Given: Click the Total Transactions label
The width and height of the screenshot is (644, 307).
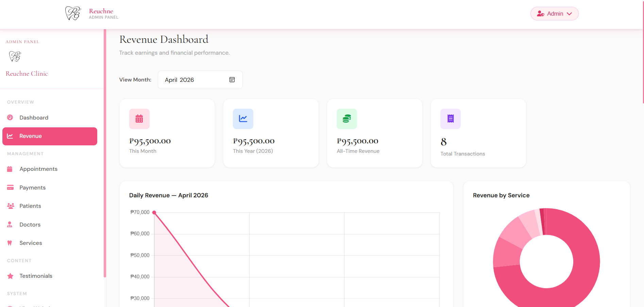Looking at the screenshot, I should (463, 154).
